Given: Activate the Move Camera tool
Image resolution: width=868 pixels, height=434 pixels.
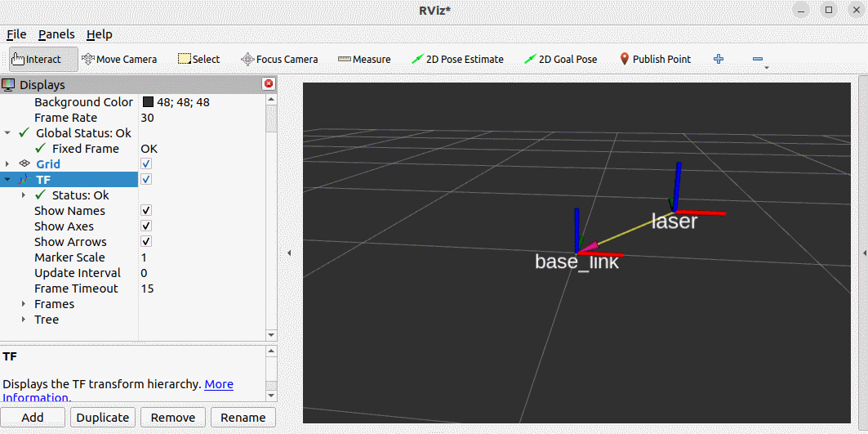Looking at the screenshot, I should point(119,60).
